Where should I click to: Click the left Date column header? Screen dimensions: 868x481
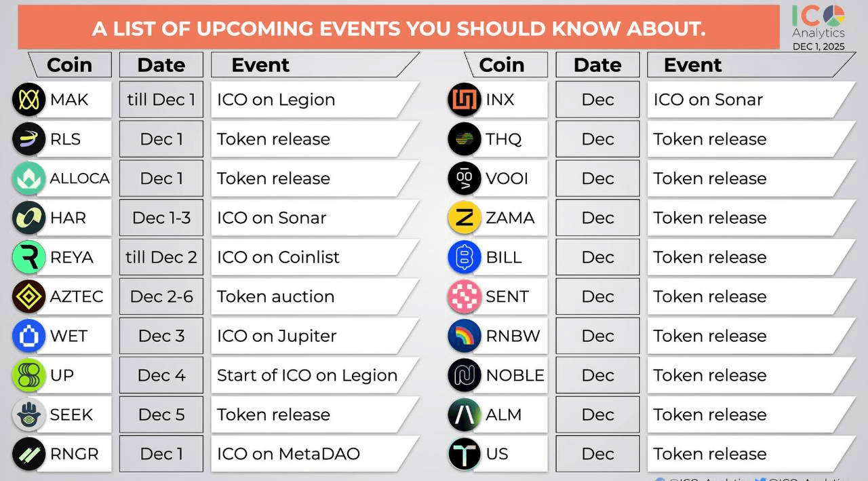pos(161,65)
